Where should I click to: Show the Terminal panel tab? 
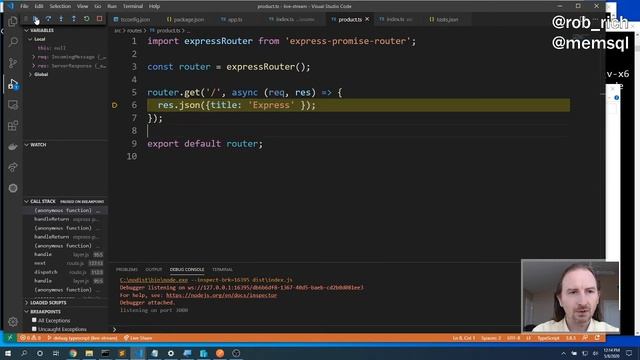222,269
